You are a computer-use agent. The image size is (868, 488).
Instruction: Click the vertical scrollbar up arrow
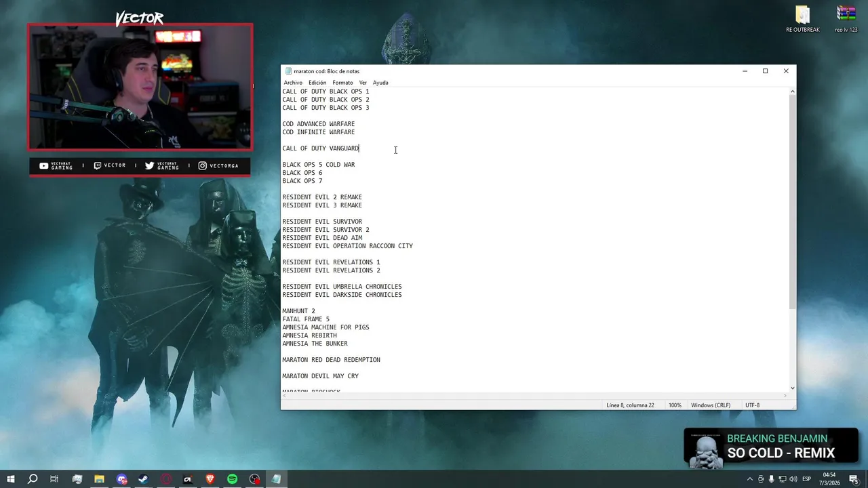click(x=792, y=91)
